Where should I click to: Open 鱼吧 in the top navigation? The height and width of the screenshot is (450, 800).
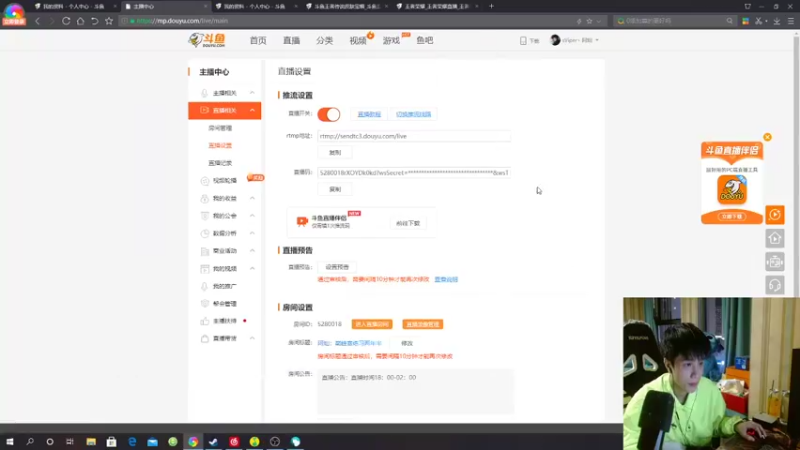point(424,40)
